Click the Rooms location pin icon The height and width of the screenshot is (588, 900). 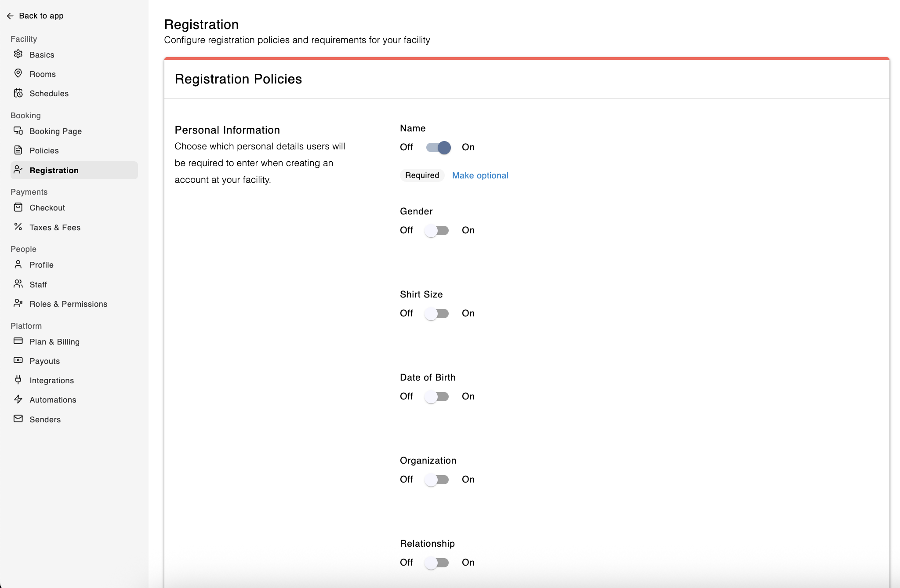(18, 73)
